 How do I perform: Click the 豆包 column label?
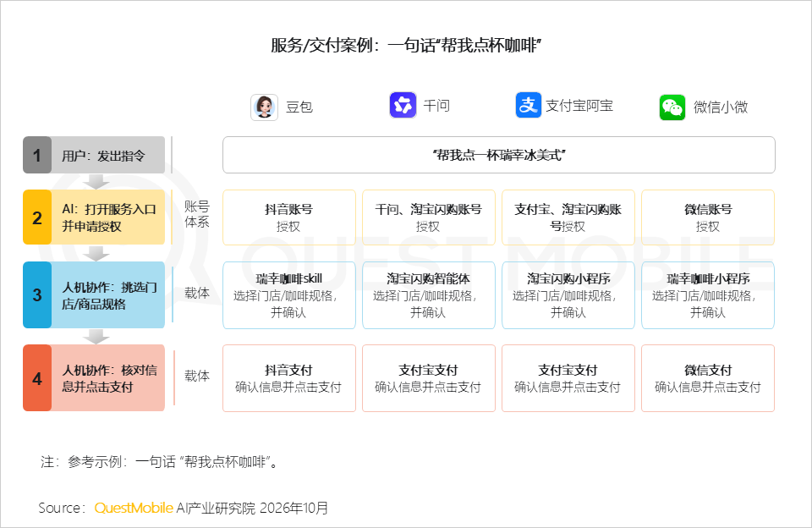point(299,107)
